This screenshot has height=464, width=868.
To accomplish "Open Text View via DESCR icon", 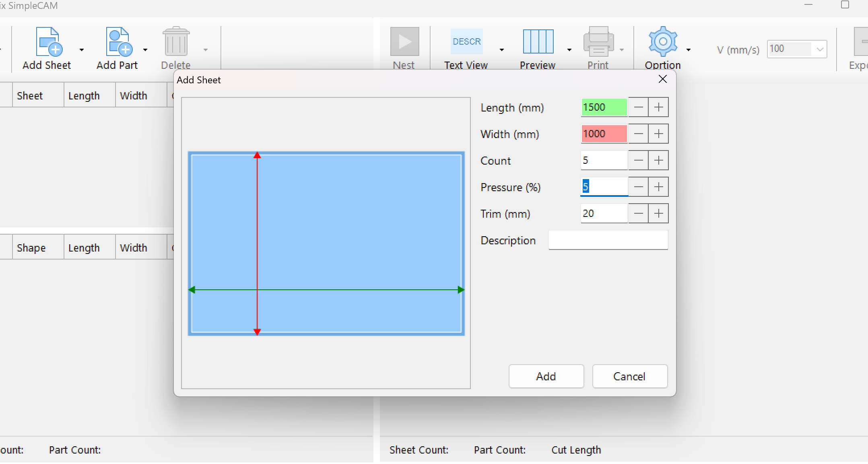I will 466,42.
